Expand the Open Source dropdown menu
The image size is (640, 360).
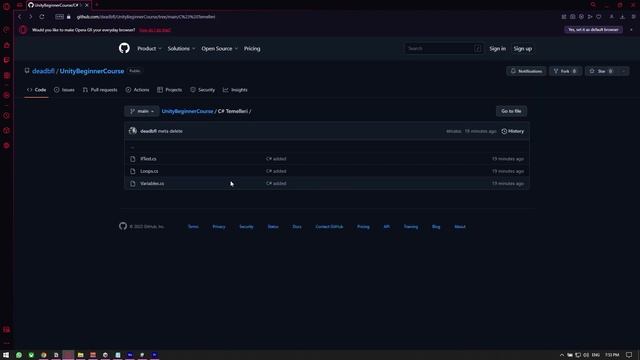tap(220, 49)
